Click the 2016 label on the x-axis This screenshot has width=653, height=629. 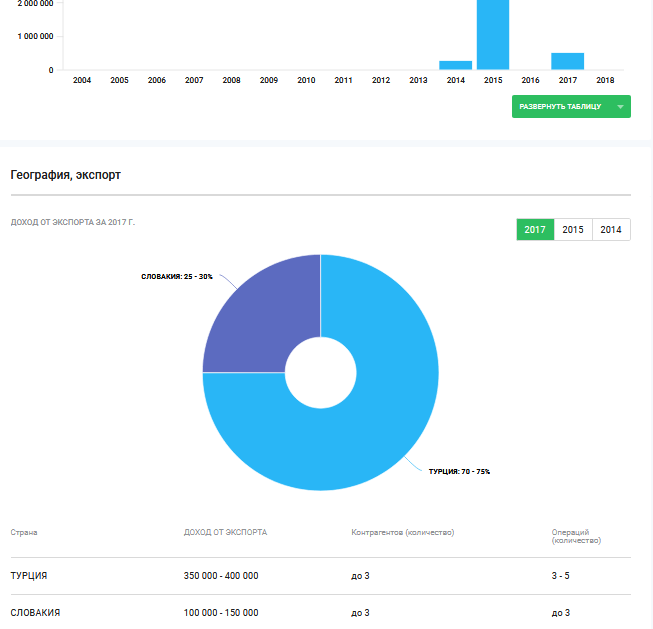tap(530, 80)
